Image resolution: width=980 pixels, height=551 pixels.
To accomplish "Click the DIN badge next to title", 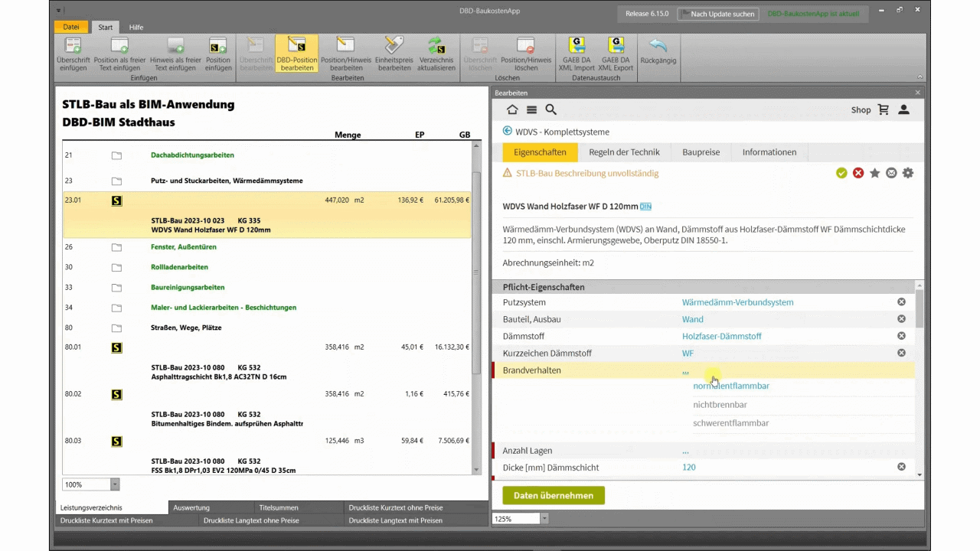I will (x=645, y=207).
